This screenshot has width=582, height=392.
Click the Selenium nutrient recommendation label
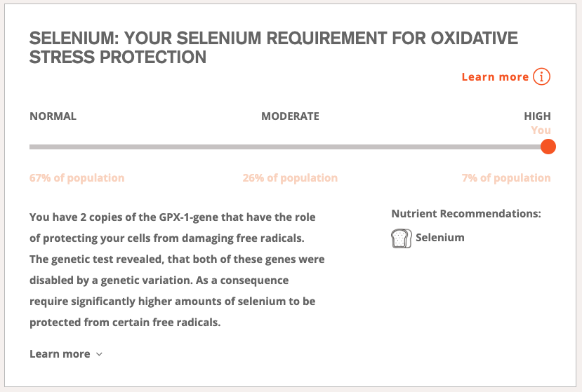pyautogui.click(x=440, y=237)
